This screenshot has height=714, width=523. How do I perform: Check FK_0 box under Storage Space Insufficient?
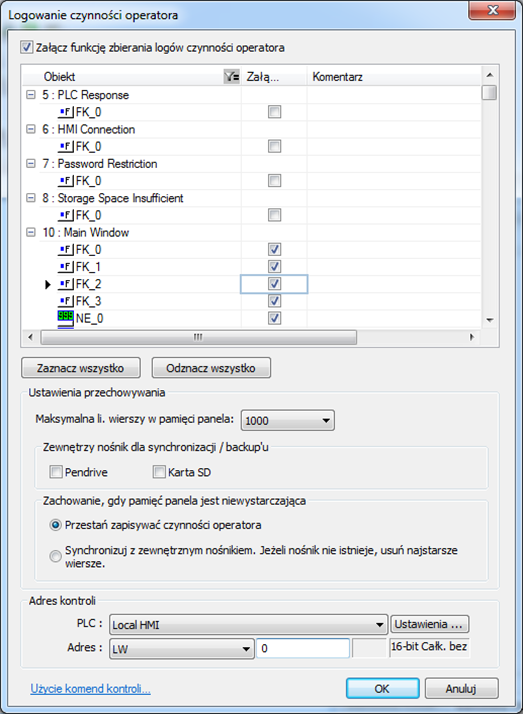[x=274, y=215]
